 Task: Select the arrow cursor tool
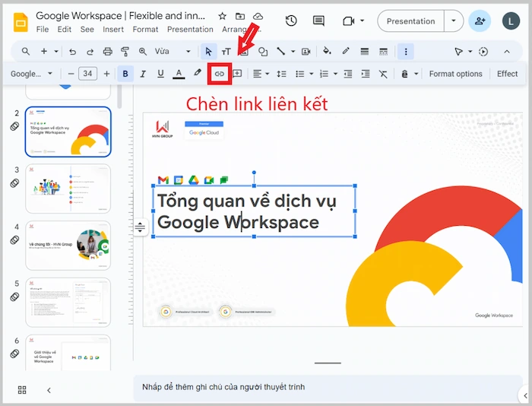[x=208, y=52]
